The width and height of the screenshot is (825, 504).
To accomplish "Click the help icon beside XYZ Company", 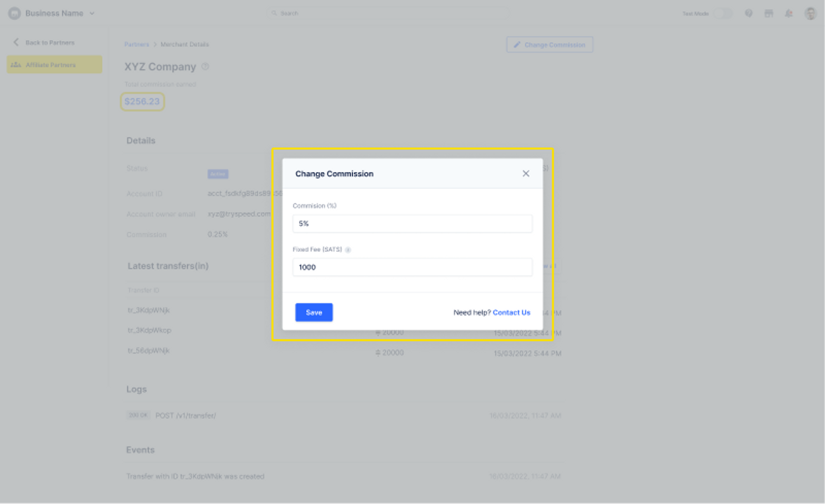I will (205, 67).
